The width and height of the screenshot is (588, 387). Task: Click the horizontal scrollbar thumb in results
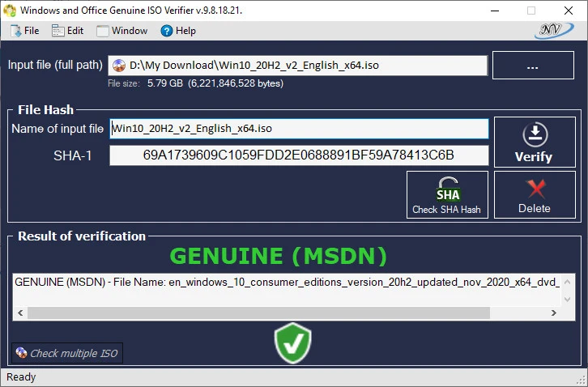click(258, 313)
